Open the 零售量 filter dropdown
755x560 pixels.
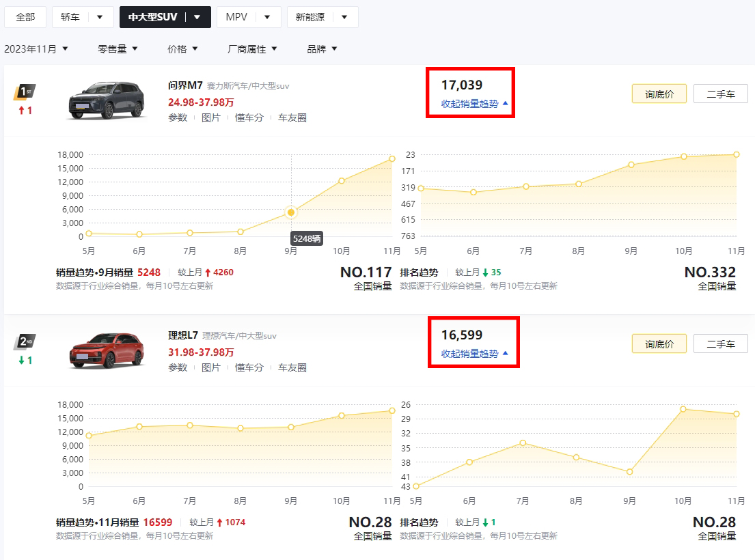118,49
